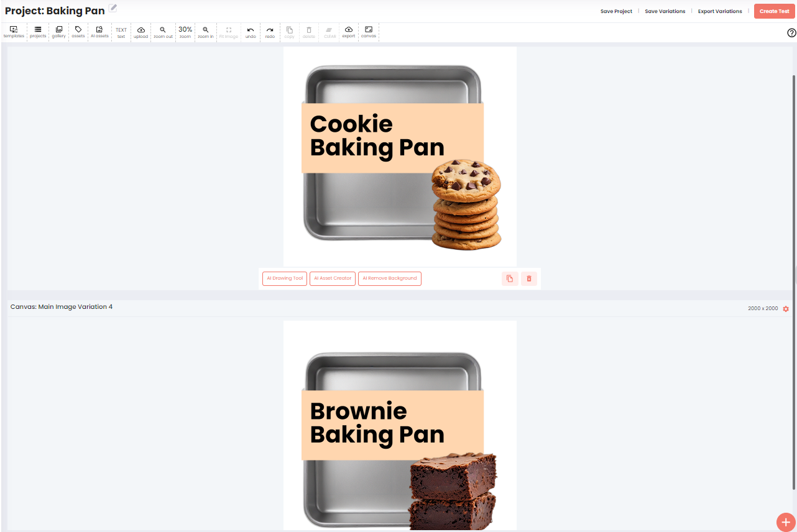Zoom out the canvas
This screenshot has height=532, width=797.
[163, 32]
